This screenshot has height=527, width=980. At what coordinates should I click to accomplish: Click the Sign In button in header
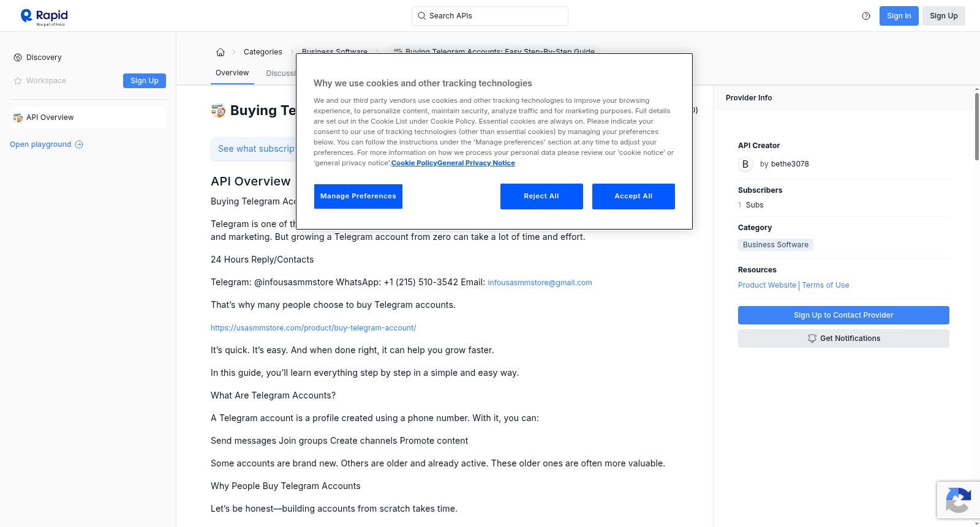point(899,16)
